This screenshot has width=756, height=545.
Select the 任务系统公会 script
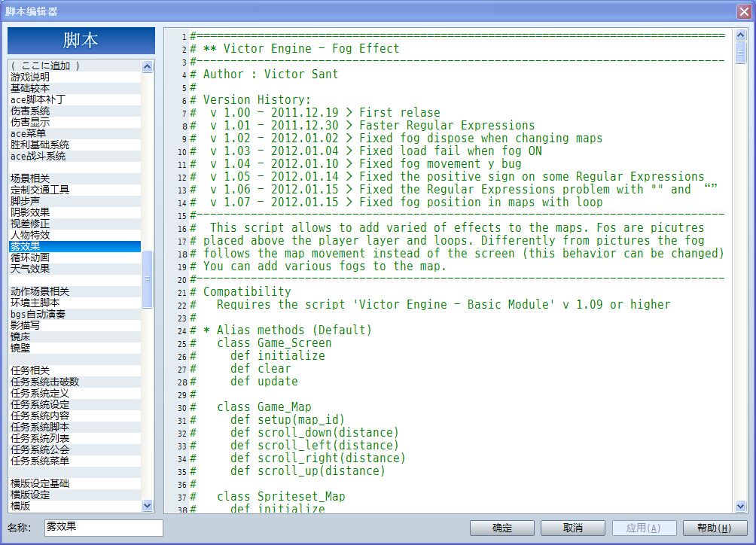(75, 449)
